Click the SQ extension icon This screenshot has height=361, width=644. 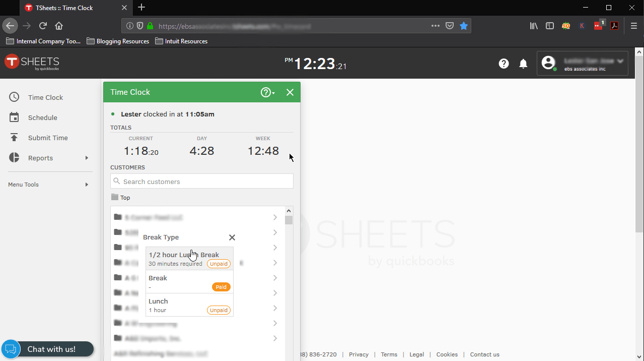(x=566, y=26)
